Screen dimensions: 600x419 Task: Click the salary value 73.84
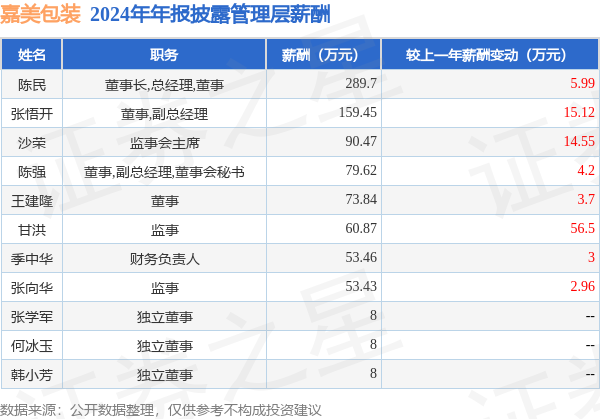(361, 199)
